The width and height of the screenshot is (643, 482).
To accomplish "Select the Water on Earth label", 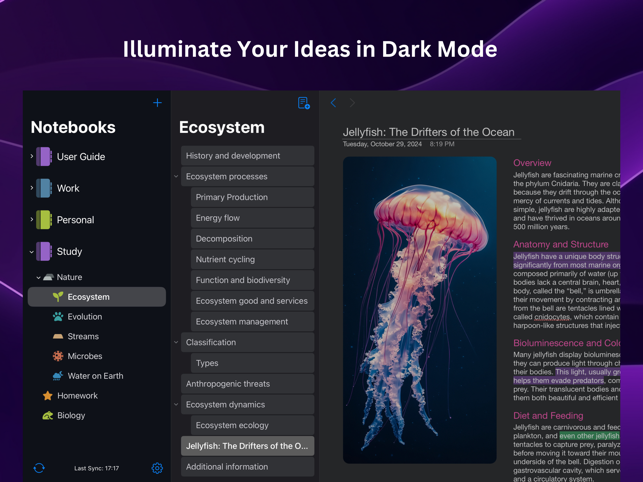I will click(x=95, y=376).
